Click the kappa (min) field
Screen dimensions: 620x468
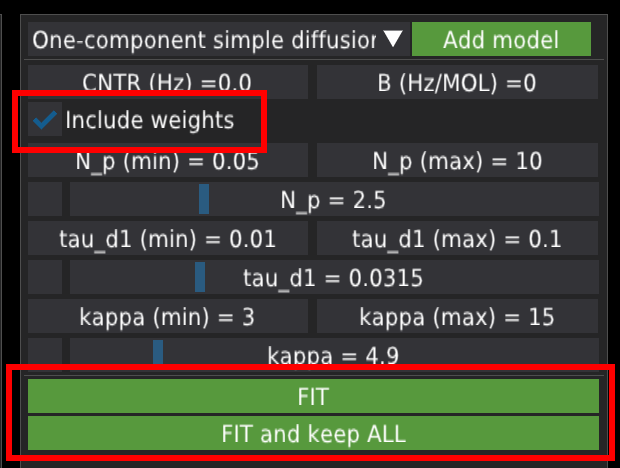tap(167, 317)
